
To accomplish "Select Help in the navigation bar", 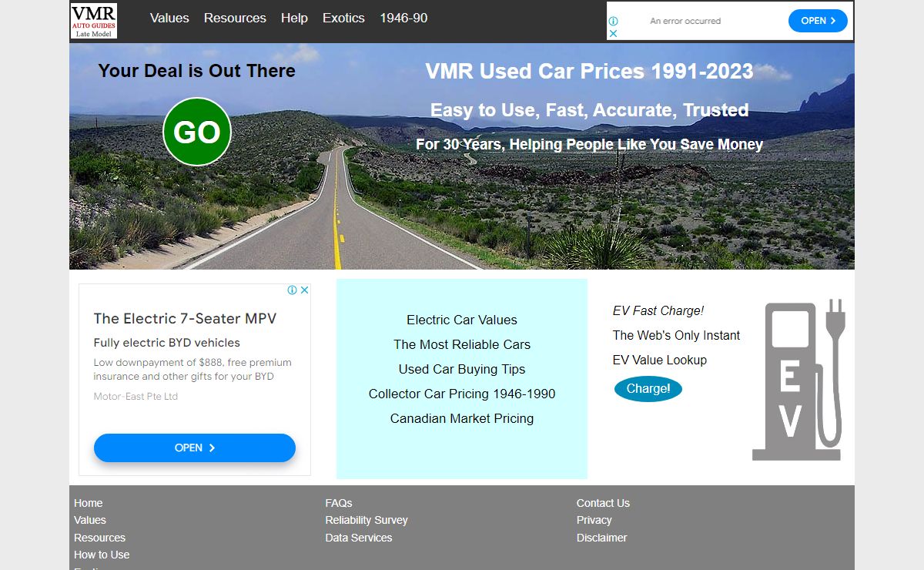I will point(294,18).
